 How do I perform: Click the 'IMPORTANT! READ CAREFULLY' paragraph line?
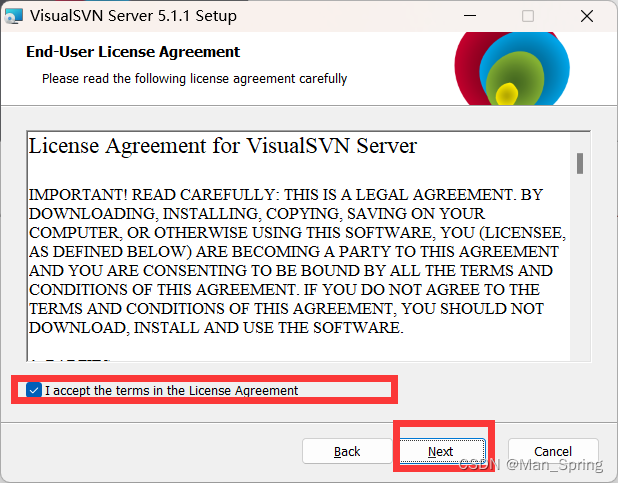(x=286, y=195)
